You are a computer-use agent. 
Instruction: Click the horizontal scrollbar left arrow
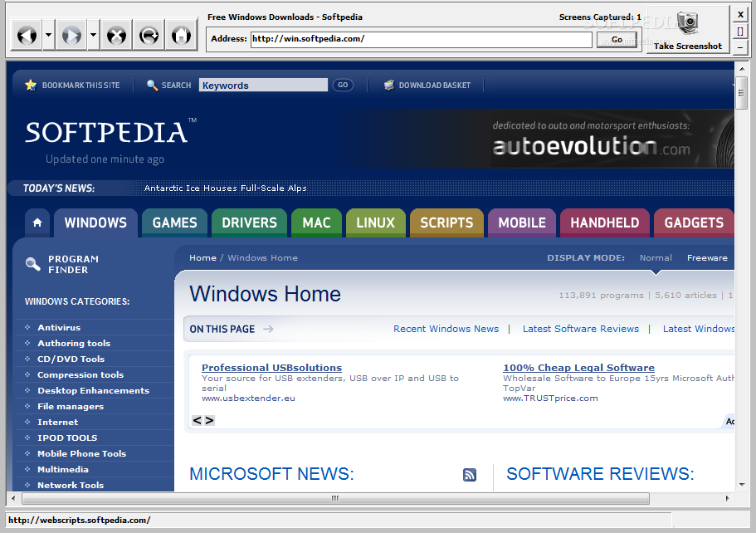tap(13, 498)
